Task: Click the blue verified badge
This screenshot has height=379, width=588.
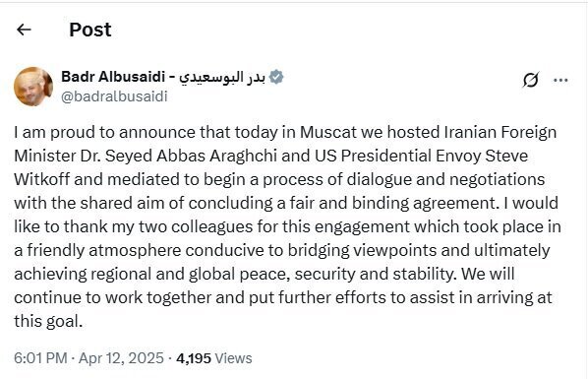Action: [x=276, y=77]
